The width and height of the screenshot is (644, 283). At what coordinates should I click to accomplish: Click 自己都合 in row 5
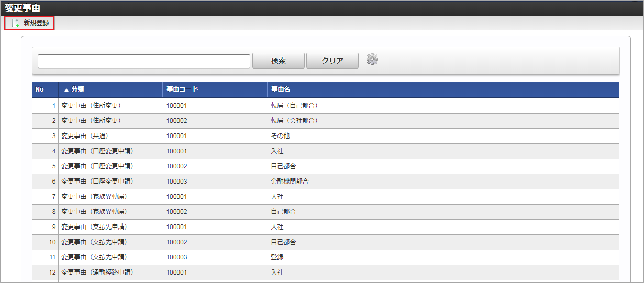[283, 166]
